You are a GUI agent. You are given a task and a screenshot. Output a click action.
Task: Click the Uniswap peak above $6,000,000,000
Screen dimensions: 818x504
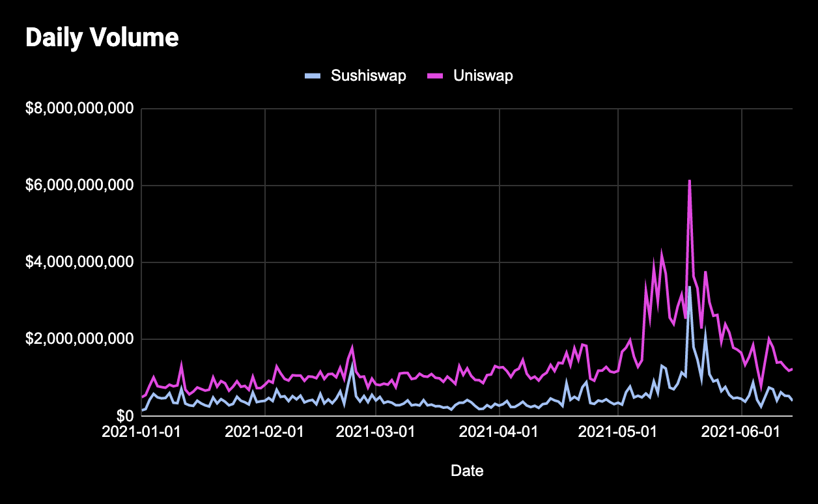[689, 181]
